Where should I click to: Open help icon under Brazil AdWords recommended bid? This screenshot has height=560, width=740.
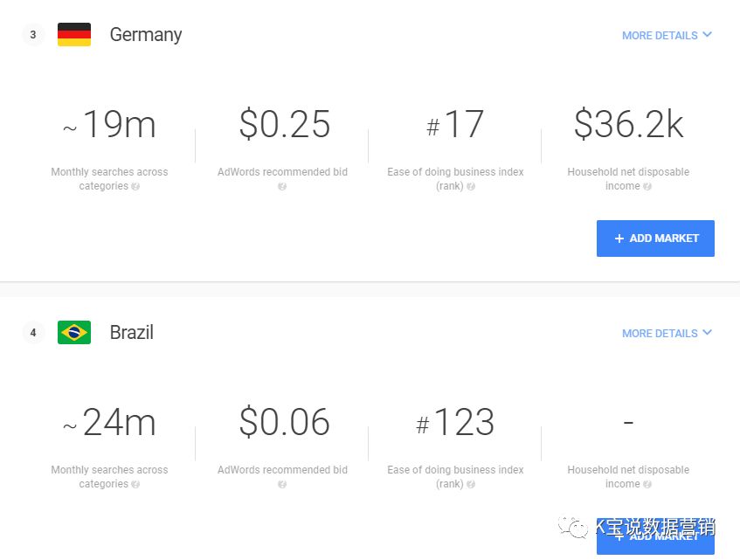[282, 484]
